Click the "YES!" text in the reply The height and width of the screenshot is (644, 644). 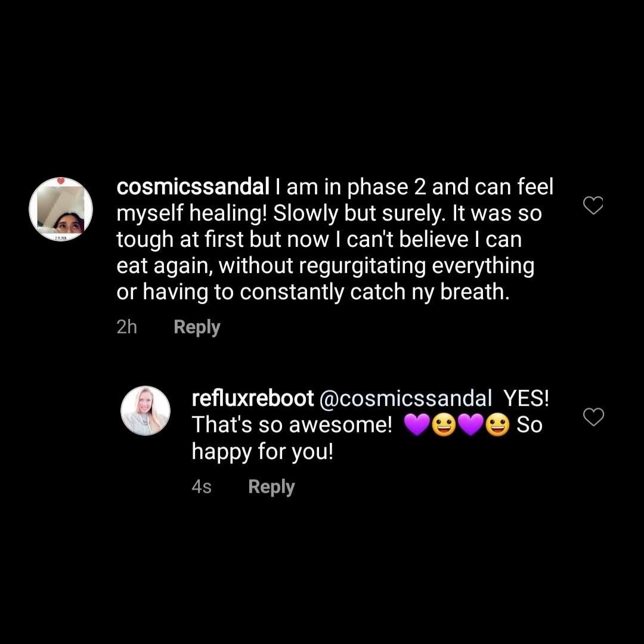pos(527,399)
